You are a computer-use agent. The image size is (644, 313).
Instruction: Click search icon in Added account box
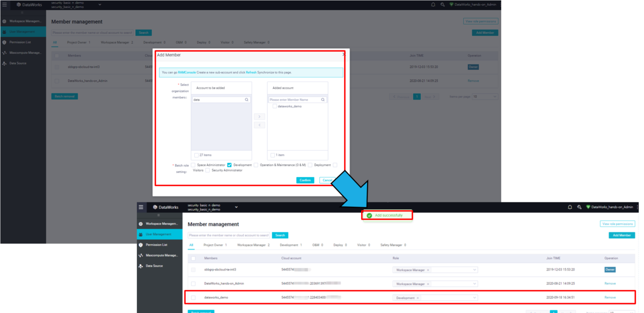323,100
